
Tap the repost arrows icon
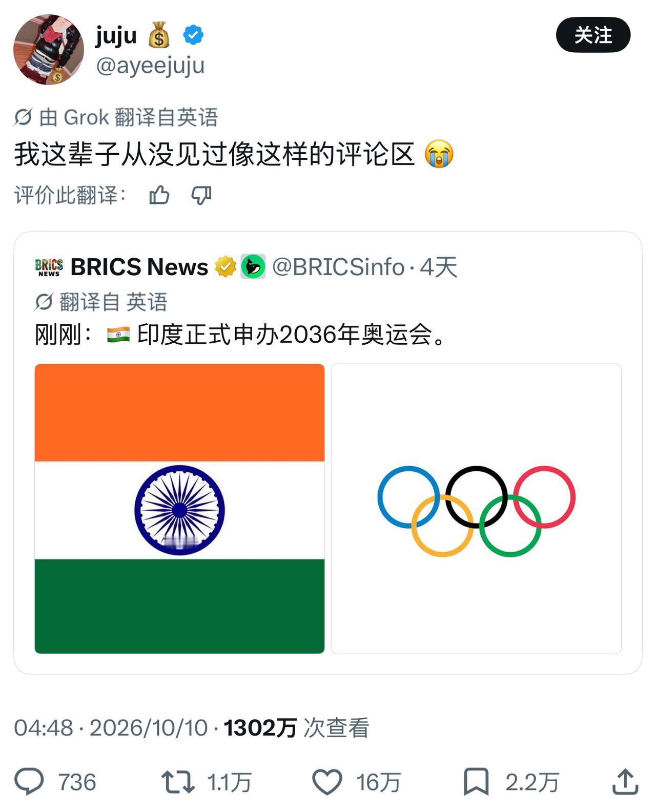(x=177, y=782)
